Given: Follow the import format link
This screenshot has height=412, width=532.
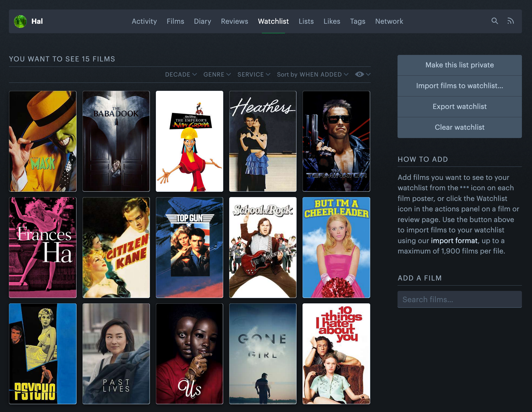Looking at the screenshot, I should coord(454,241).
